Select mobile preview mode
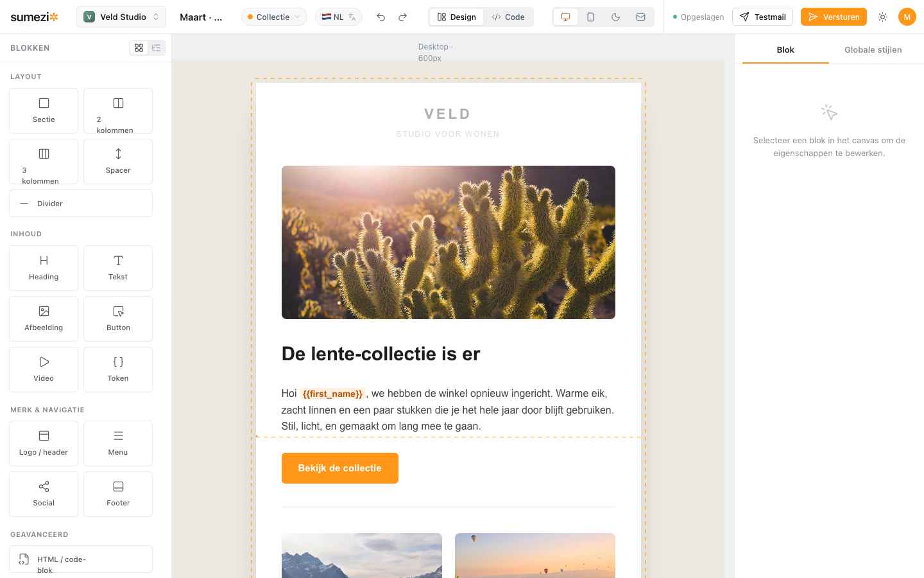This screenshot has width=924, height=578. tap(590, 17)
